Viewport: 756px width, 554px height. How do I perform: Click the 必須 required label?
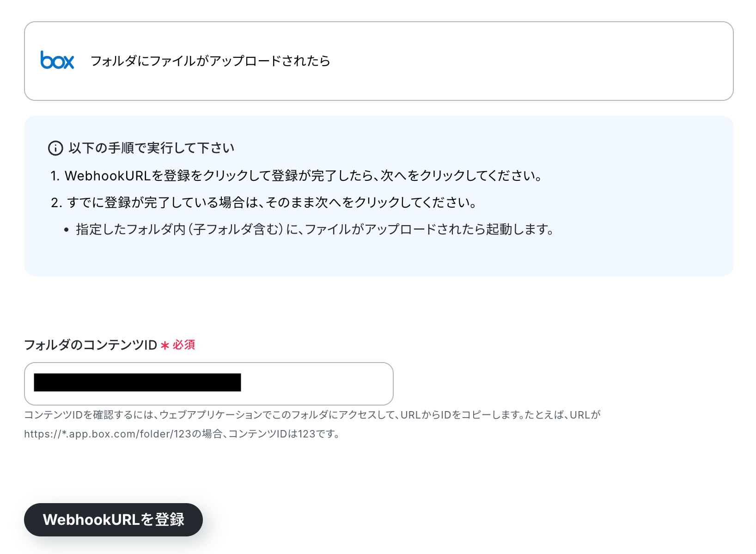pyautogui.click(x=184, y=345)
